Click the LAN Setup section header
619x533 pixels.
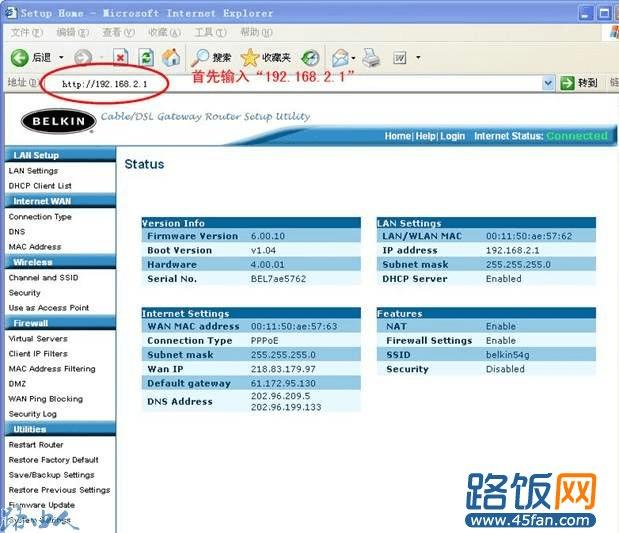coord(60,155)
